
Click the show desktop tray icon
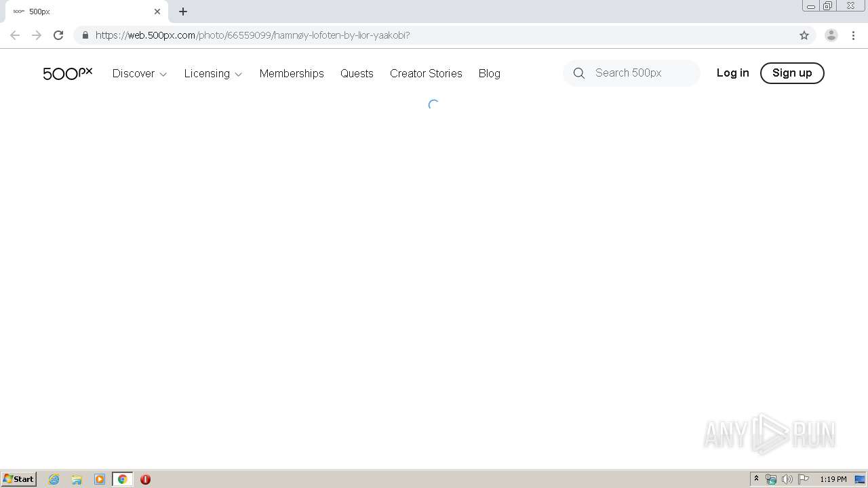click(x=860, y=479)
